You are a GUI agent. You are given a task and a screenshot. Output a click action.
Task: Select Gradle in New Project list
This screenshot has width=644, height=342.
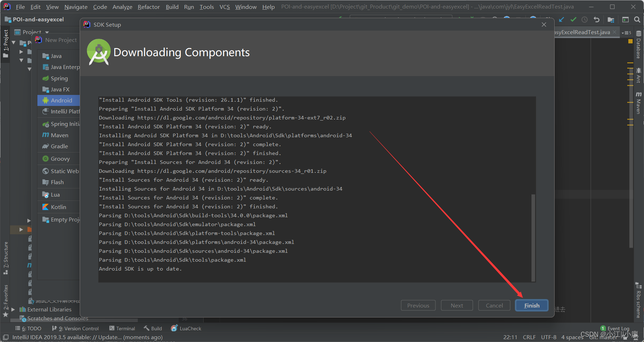tap(59, 146)
